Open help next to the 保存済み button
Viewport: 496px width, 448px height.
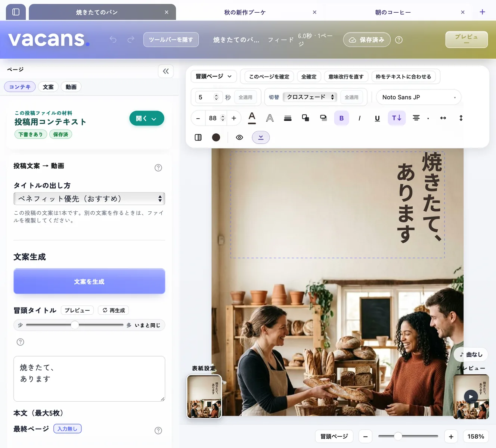(x=399, y=40)
